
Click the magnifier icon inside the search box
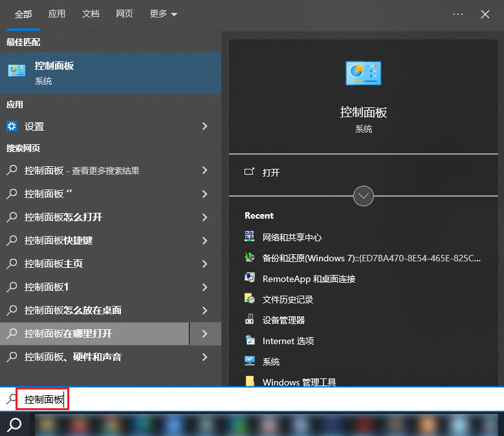tap(12, 399)
